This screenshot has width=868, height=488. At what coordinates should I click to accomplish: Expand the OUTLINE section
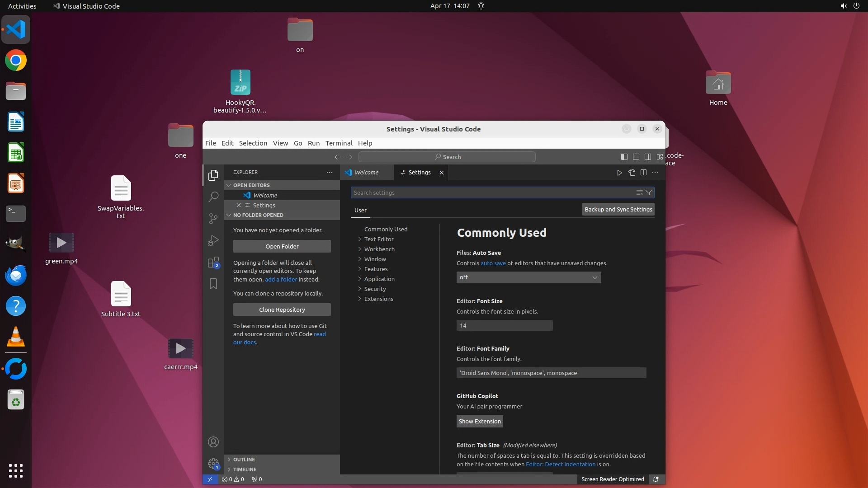244,460
